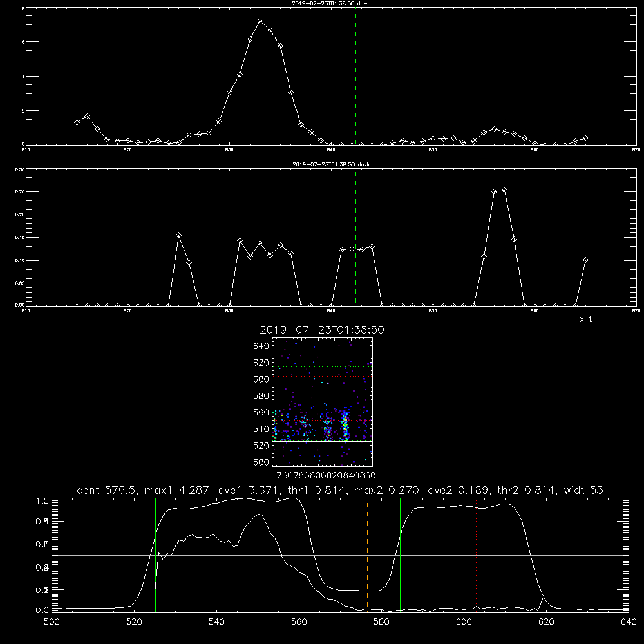
Task: Click the y-axis label 580 of the image map
Action: click(261, 396)
